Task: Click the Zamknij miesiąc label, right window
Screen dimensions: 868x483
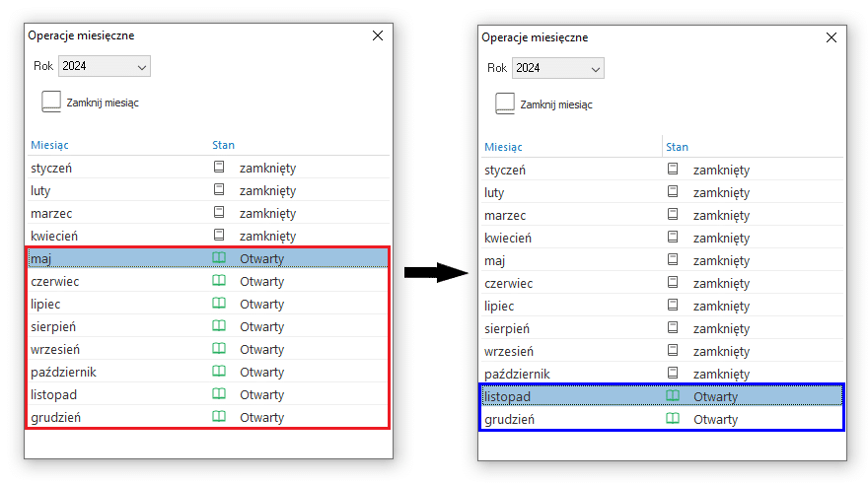Action: (556, 105)
